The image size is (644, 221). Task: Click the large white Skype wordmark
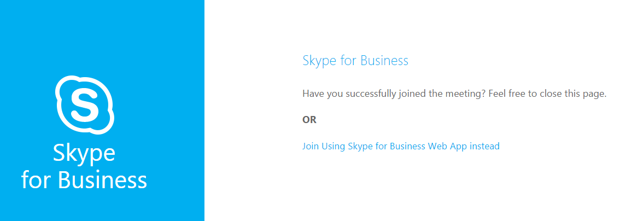[84, 154]
